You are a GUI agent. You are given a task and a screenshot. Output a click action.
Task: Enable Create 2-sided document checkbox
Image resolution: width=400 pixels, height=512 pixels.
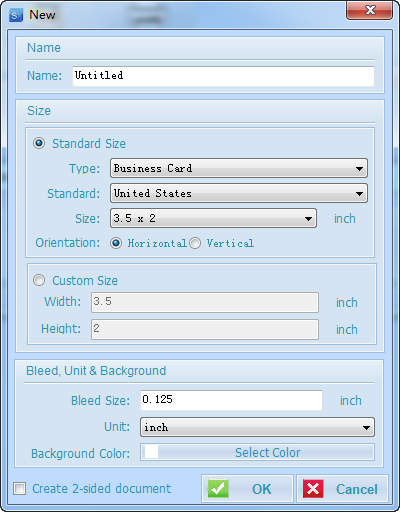[x=19, y=489]
